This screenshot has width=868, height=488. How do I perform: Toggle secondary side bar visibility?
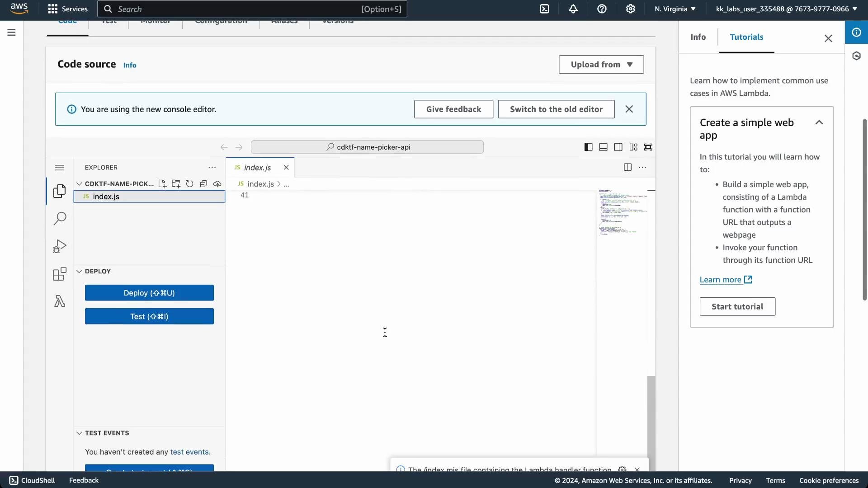(x=618, y=147)
